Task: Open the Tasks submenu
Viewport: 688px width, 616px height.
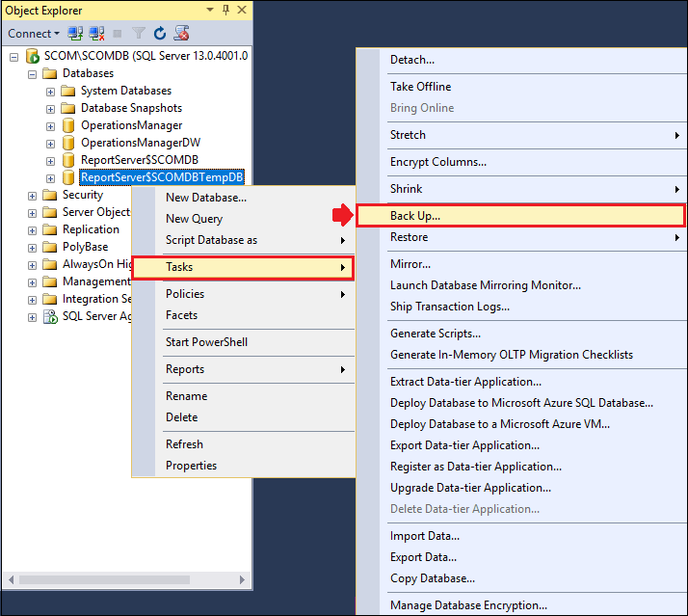Action: (x=243, y=267)
